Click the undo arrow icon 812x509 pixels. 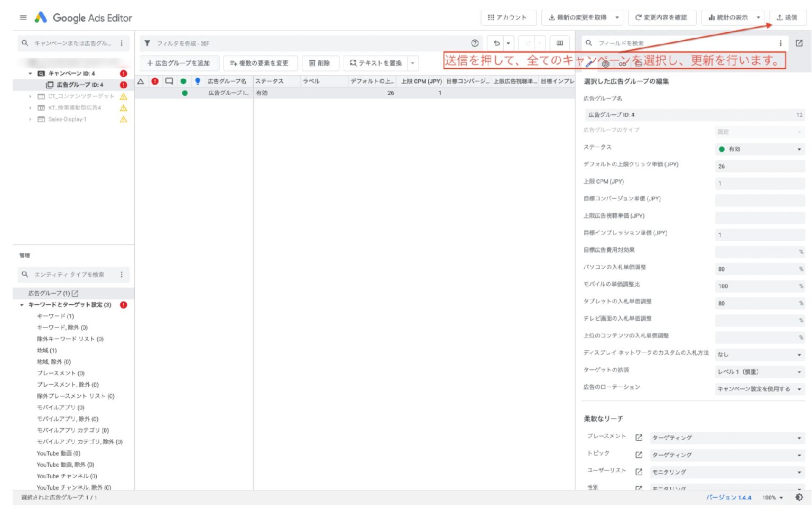click(x=496, y=43)
